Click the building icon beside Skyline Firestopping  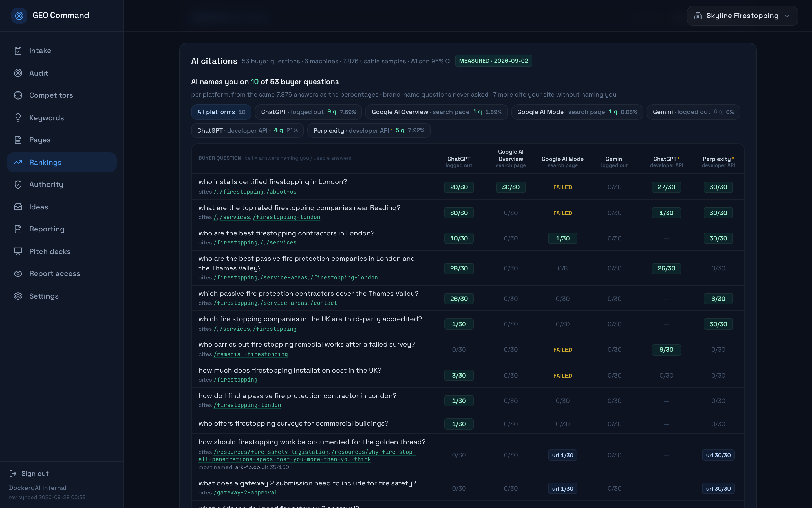coord(698,16)
